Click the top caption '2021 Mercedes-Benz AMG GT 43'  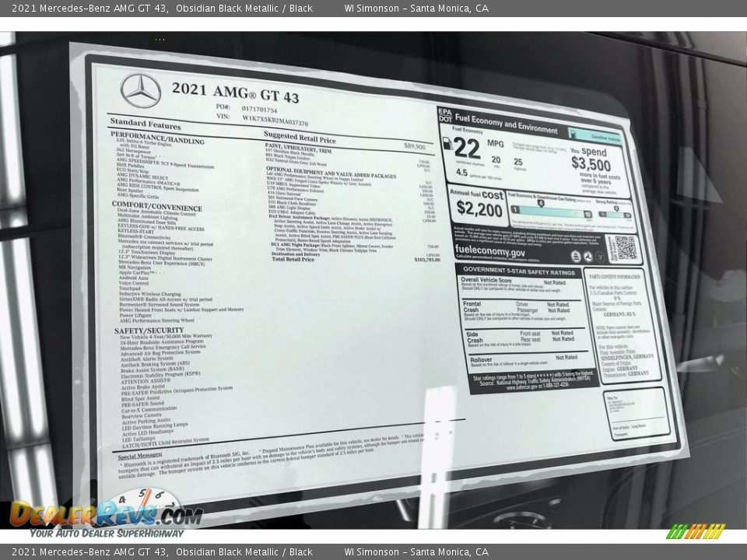click(89, 8)
